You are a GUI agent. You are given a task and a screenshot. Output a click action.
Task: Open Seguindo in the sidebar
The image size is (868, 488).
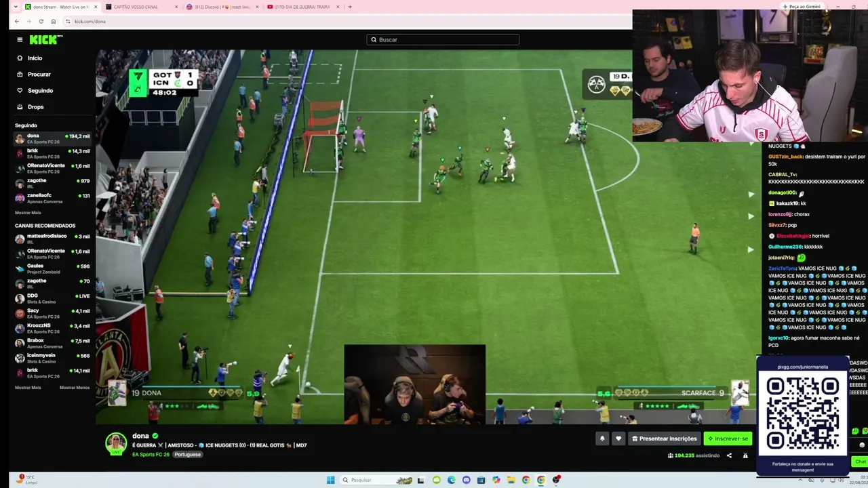(x=53, y=91)
